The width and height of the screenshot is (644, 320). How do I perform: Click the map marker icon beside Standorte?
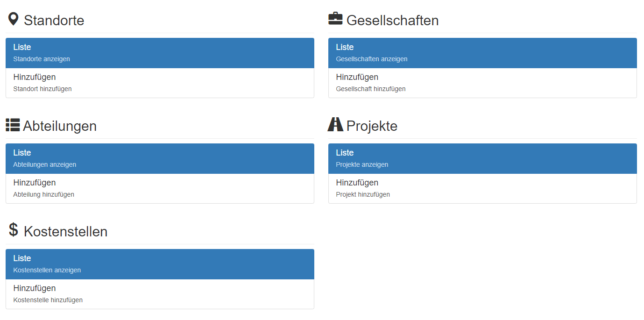tap(14, 19)
